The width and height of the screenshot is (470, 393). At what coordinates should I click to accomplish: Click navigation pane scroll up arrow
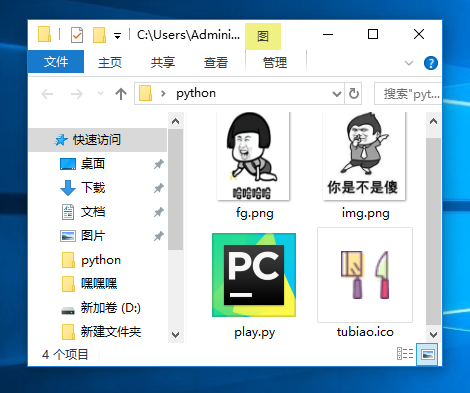pos(176,121)
